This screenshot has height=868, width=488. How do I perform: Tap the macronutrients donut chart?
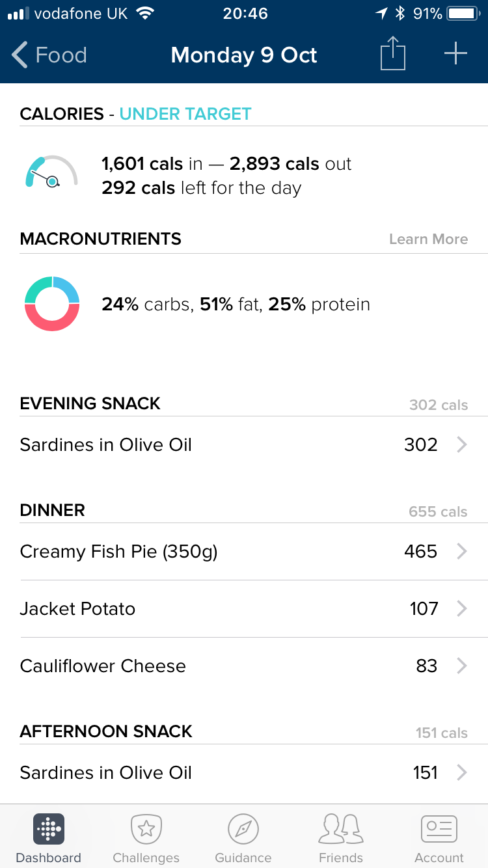pos(52,304)
